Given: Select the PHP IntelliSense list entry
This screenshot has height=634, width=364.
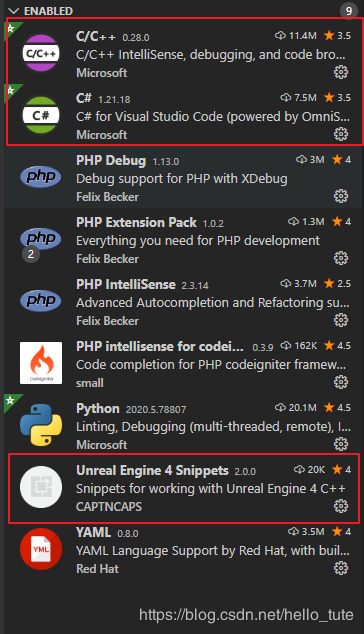Looking at the screenshot, I should [184, 302].
